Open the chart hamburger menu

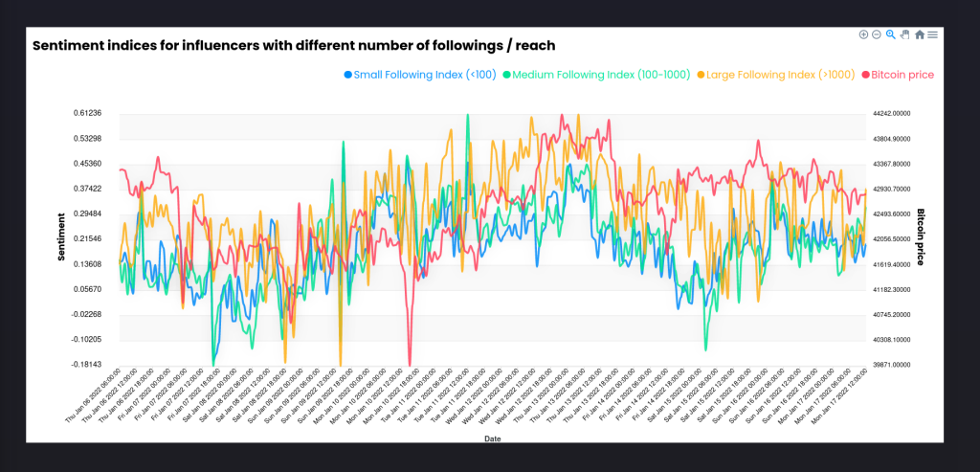[933, 34]
